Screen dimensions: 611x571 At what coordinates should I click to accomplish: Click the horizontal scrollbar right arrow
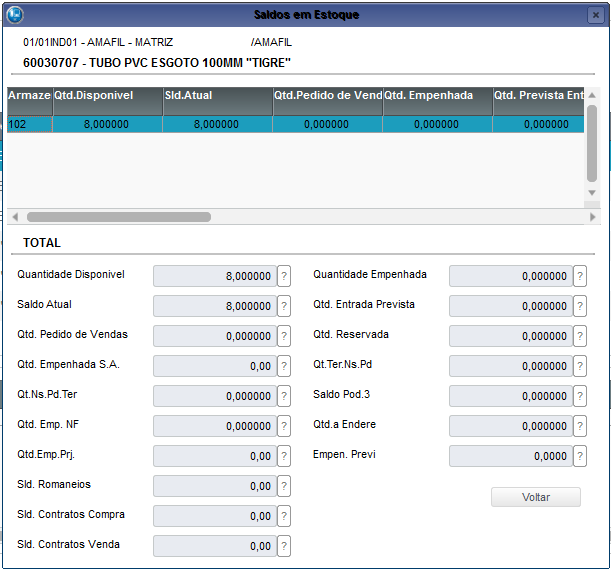point(593,217)
